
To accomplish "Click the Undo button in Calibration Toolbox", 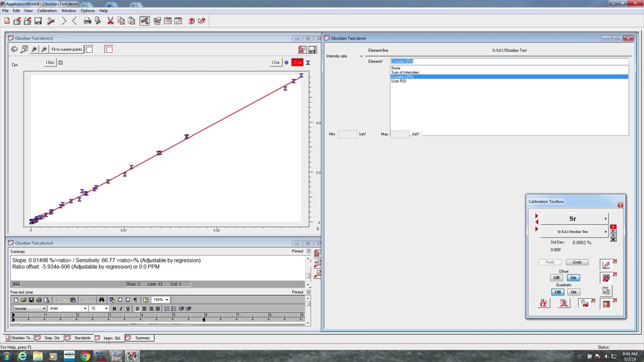I will point(577,262).
